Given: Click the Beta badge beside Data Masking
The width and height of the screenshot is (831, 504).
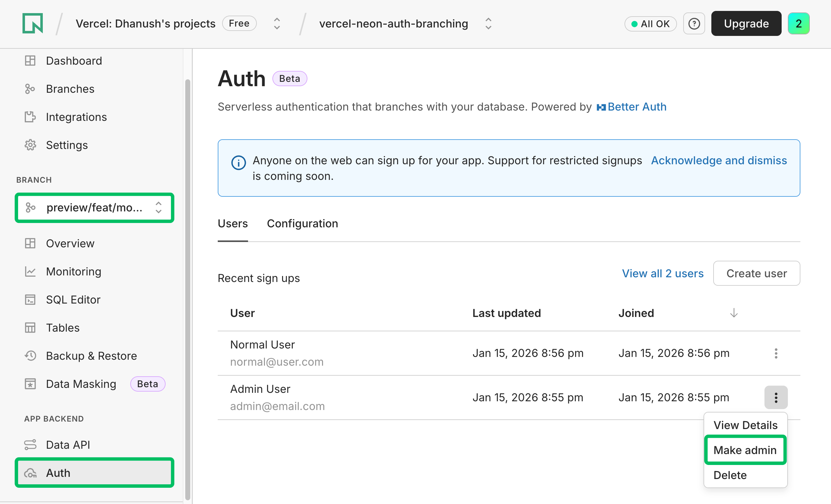Looking at the screenshot, I should (x=147, y=384).
